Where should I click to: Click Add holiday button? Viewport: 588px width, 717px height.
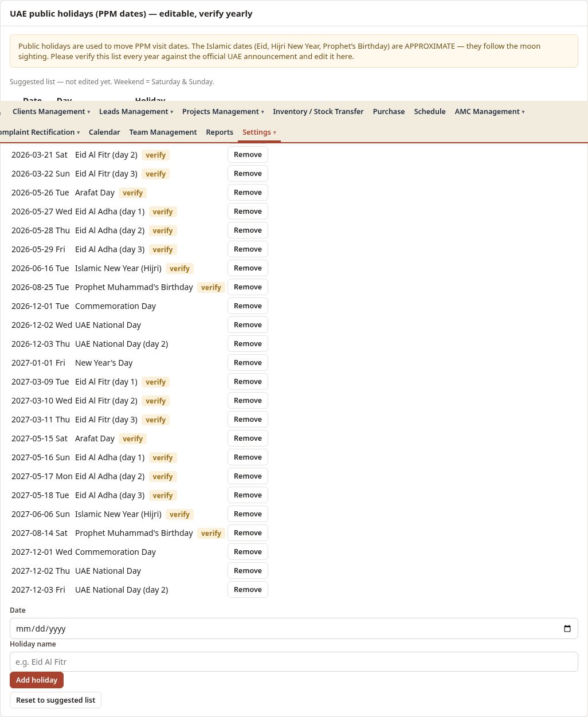(37, 680)
